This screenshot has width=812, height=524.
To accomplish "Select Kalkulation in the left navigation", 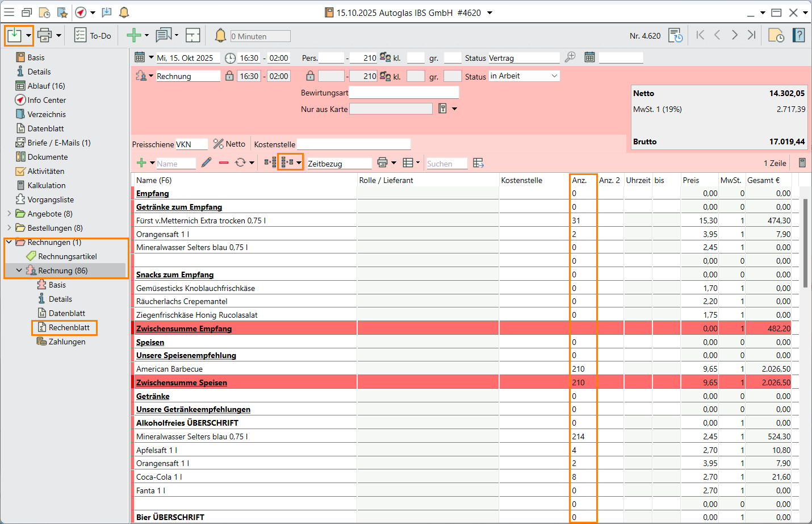I will tap(46, 185).
